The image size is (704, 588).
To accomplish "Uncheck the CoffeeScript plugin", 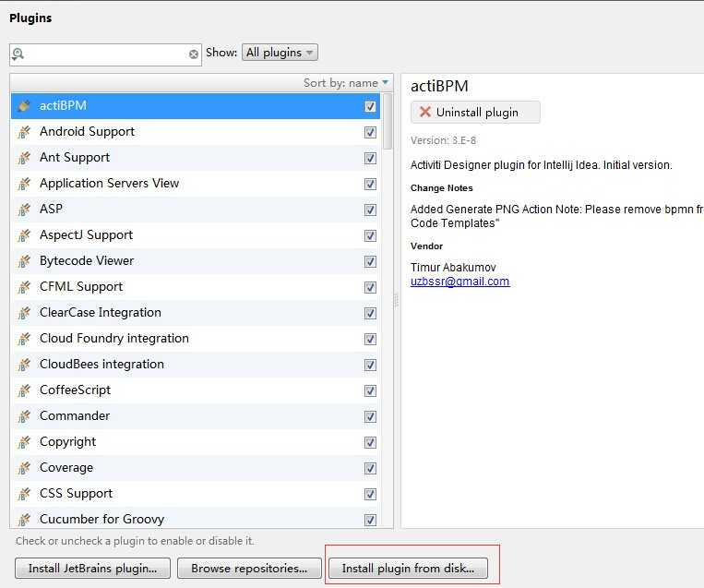I will 370,390.
